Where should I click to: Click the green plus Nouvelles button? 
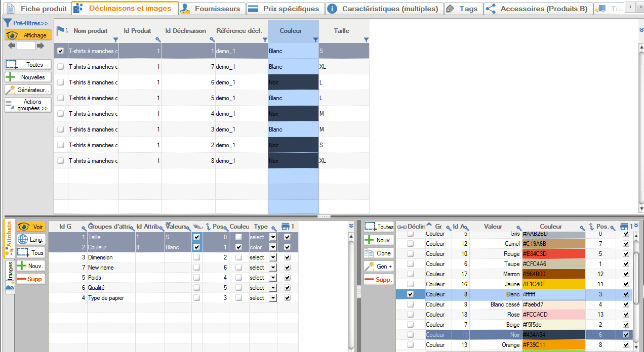tap(28, 77)
